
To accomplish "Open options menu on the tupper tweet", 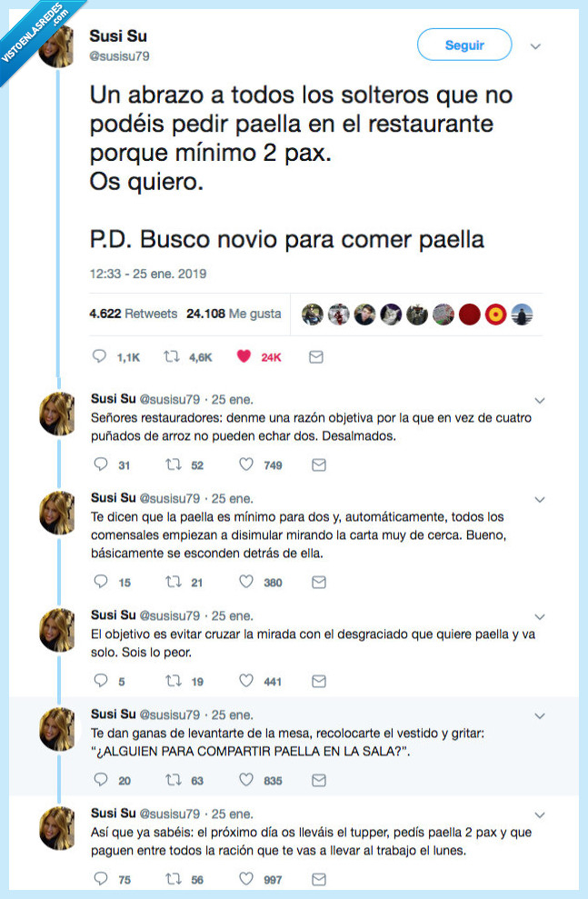I will click(x=539, y=813).
